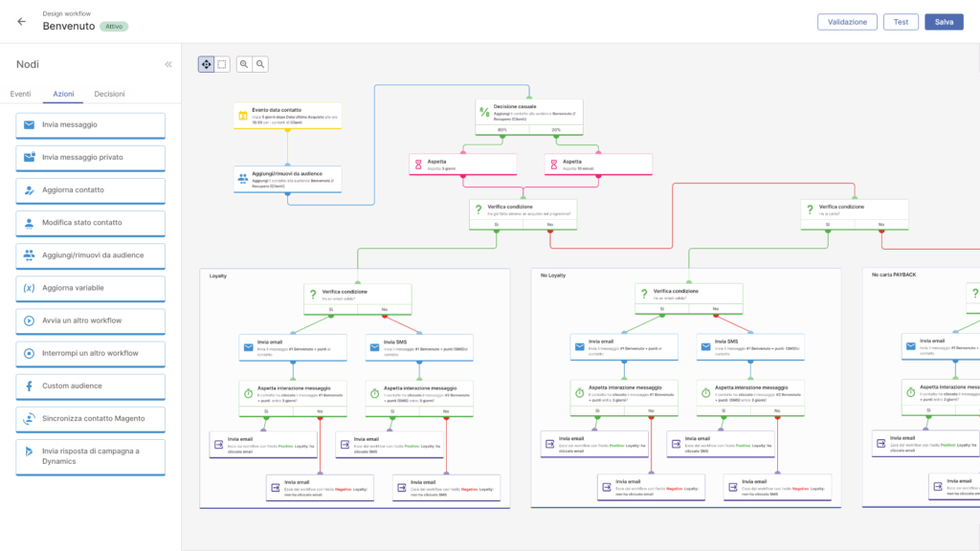
Task: Click the Sincronizza contatto Magento icon
Action: click(29, 419)
